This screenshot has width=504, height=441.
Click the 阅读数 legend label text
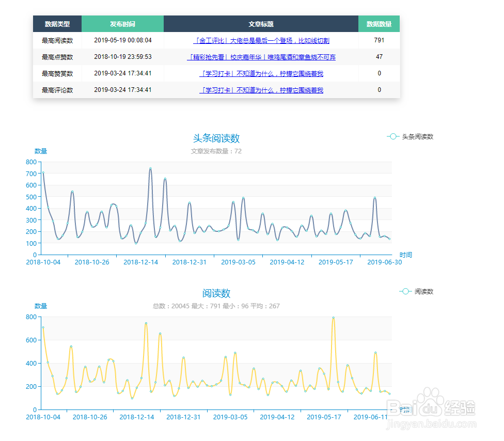[x=423, y=292]
